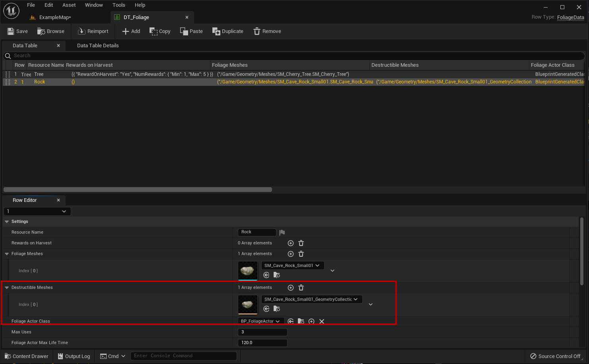
Task: Empty the Foliage Meshes array with trash icon
Action: coord(301,254)
